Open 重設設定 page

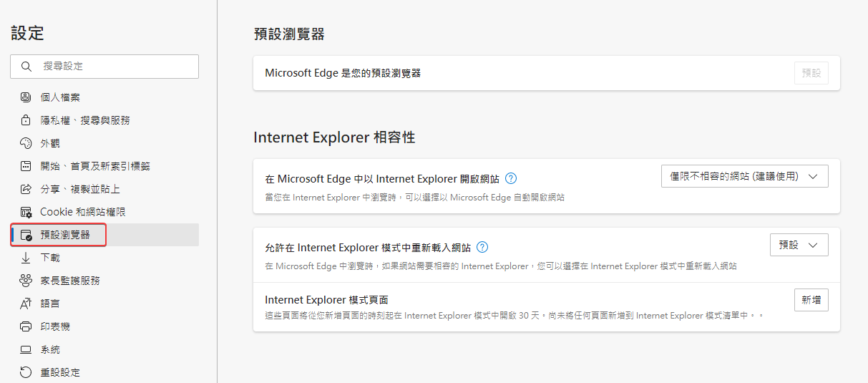point(104,372)
